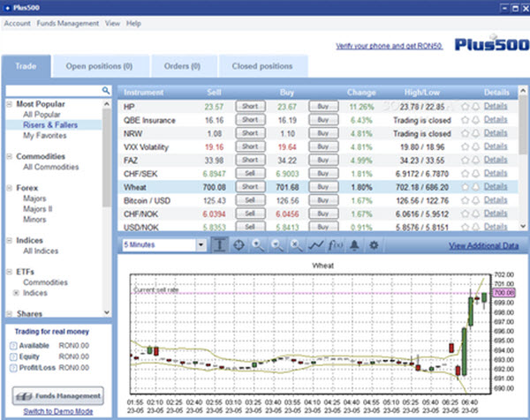Switch to Orders (0) tab
The height and width of the screenshot is (420, 530).
click(183, 66)
